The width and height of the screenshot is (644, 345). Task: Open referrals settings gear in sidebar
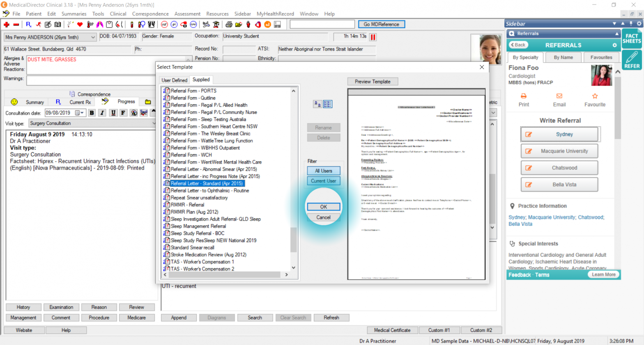614,45
